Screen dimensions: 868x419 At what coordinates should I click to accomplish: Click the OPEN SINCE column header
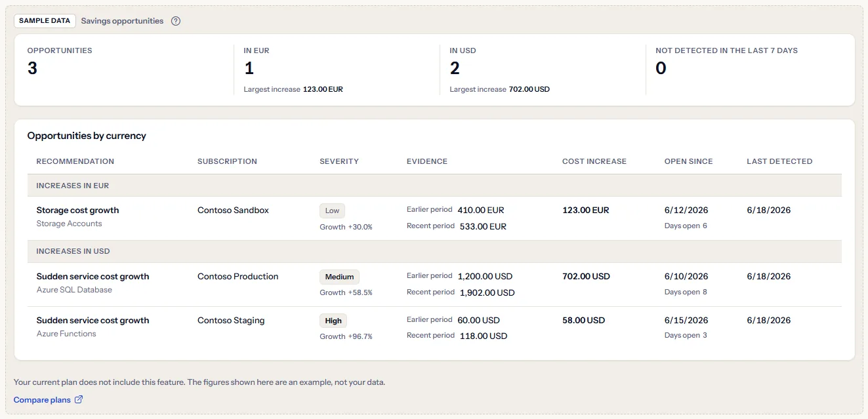pyautogui.click(x=688, y=161)
